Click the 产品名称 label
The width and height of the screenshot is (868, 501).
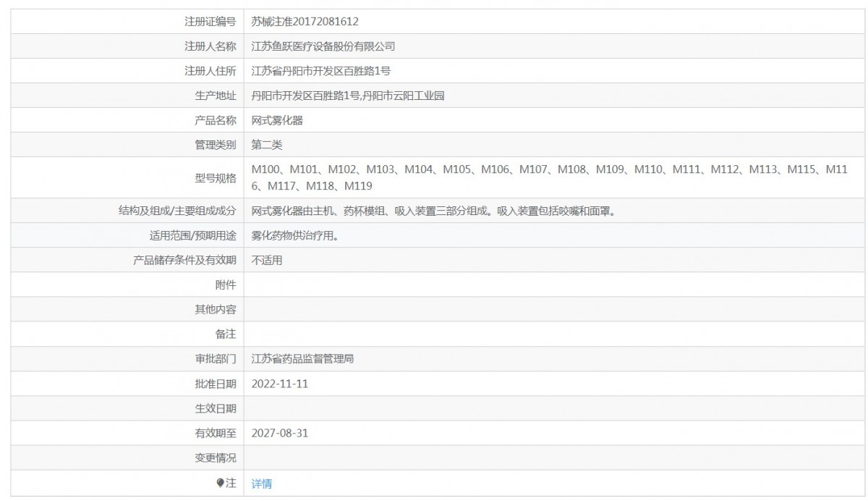tap(216, 120)
